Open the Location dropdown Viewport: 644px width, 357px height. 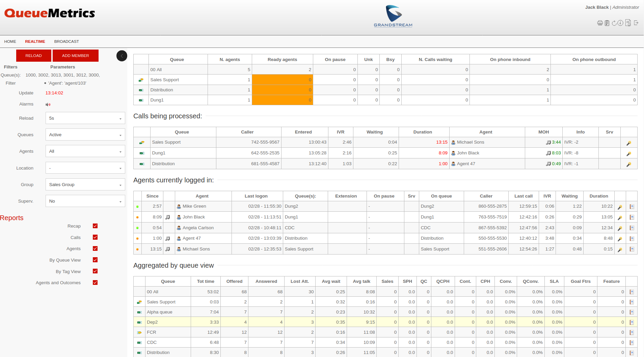click(x=85, y=168)
